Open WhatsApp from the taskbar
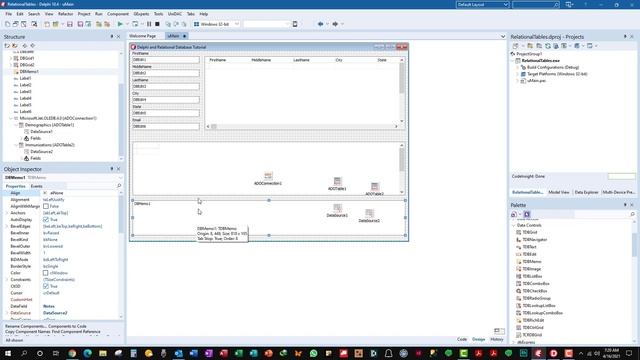 [313, 353]
